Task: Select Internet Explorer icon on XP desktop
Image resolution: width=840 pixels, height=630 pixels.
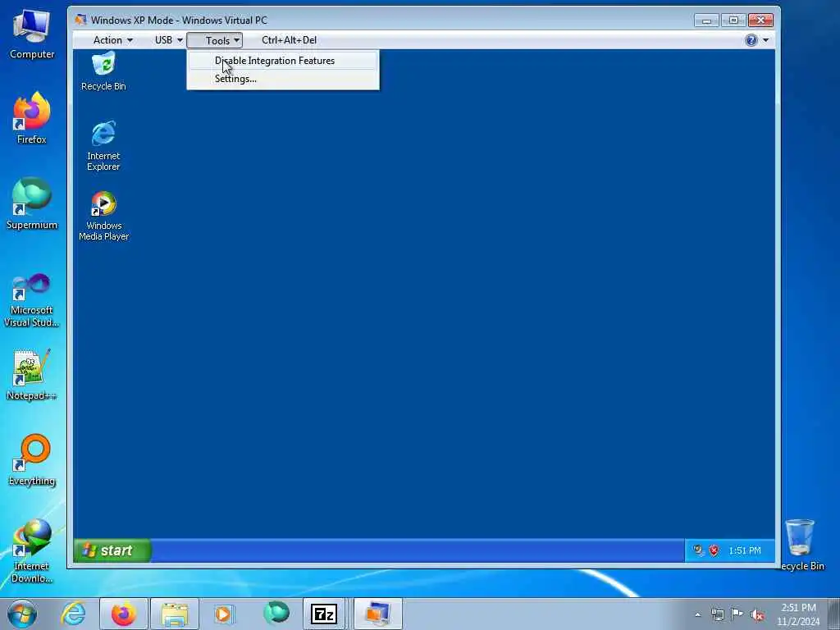Action: [103, 146]
